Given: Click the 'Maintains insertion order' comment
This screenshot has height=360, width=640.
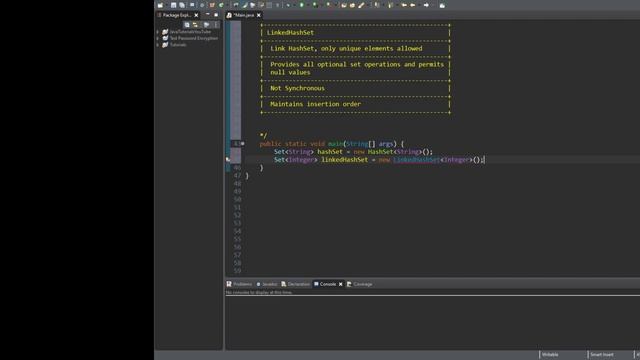Looking at the screenshot, I should (x=315, y=104).
